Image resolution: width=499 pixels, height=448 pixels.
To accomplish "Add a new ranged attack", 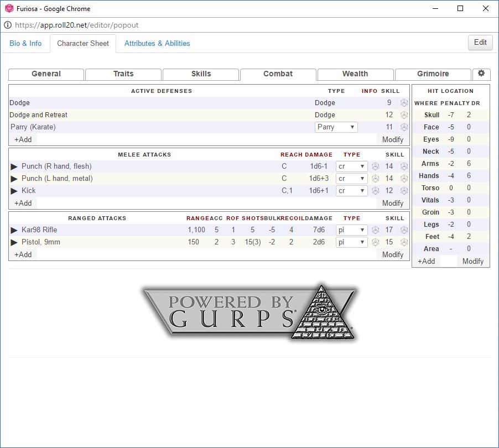I will pos(23,254).
